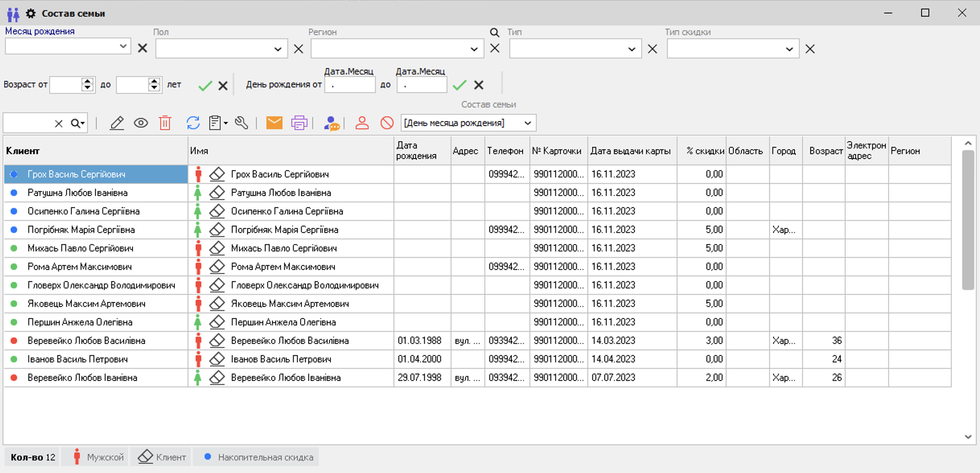
Task: Click the red prohibition circle icon
Action: click(387, 123)
